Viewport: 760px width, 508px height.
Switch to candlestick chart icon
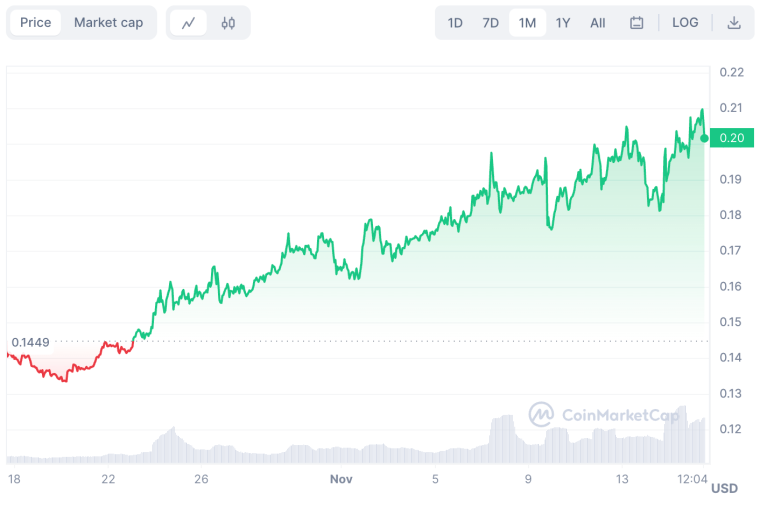tap(228, 23)
